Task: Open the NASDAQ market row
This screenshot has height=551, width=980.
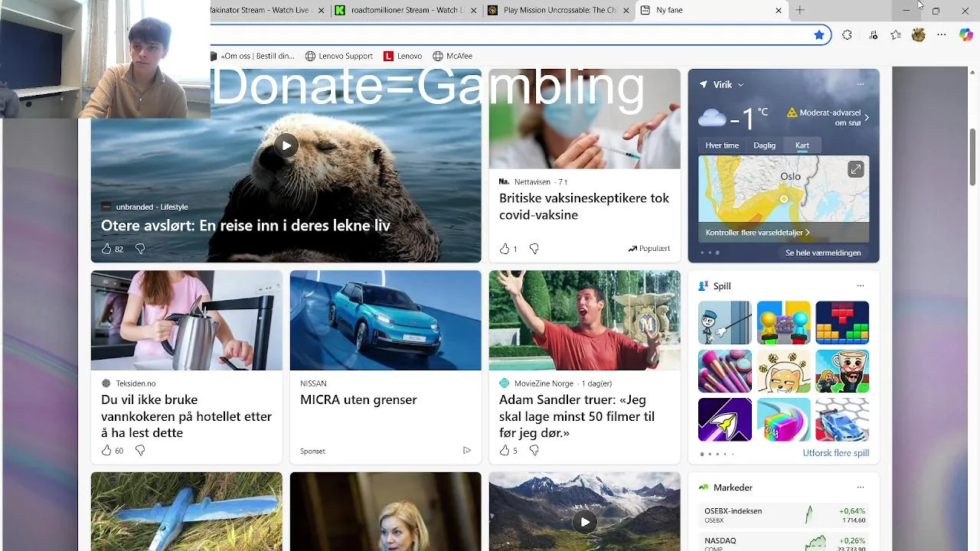Action: (784, 543)
